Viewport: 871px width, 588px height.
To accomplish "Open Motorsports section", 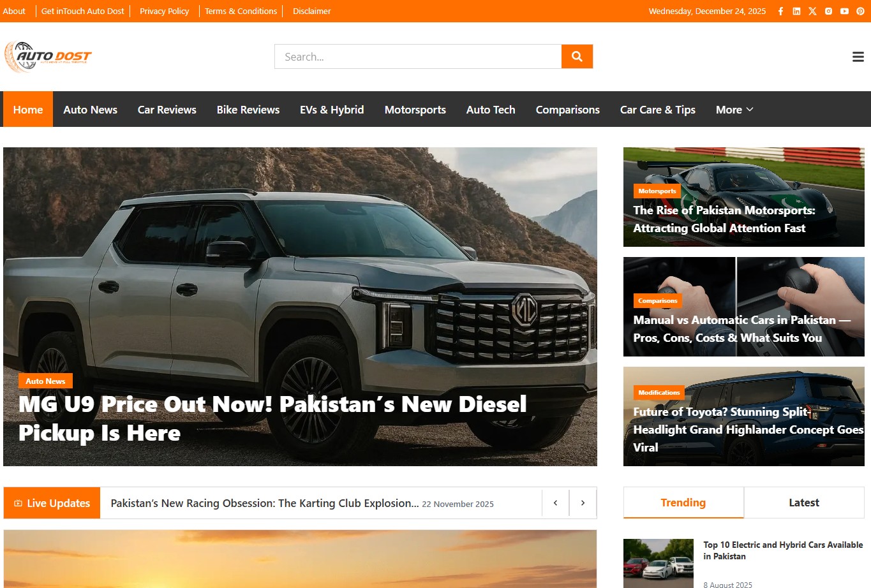I will click(415, 110).
